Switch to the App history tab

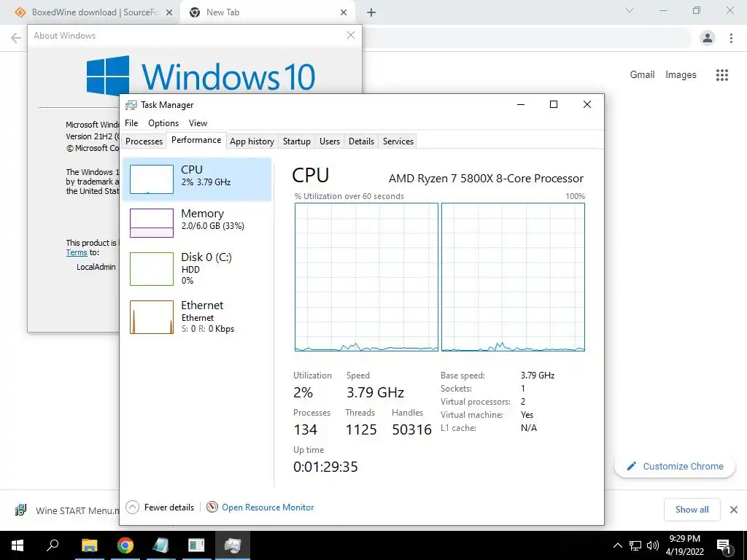coord(252,141)
